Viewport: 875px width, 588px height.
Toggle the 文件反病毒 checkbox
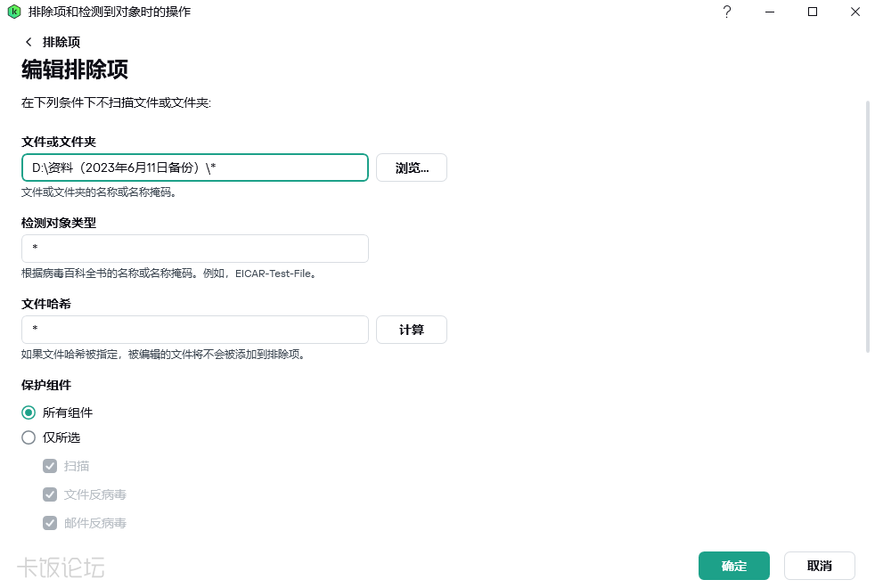pos(50,494)
